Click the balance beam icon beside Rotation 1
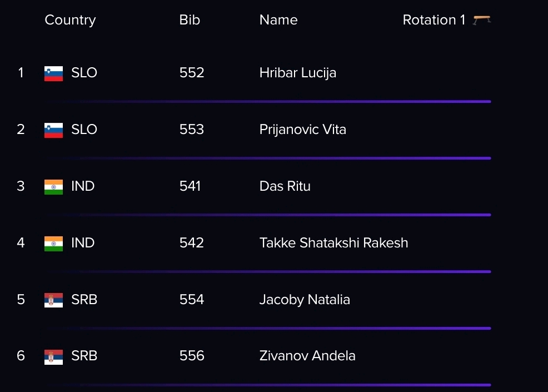Screen dimensions: 548x392 pyautogui.click(x=482, y=20)
